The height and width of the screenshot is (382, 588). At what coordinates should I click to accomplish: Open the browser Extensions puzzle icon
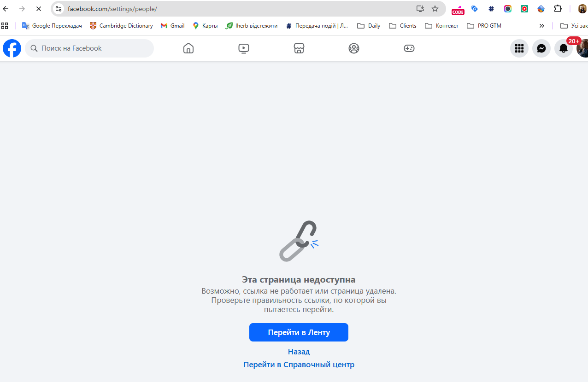pyautogui.click(x=558, y=9)
